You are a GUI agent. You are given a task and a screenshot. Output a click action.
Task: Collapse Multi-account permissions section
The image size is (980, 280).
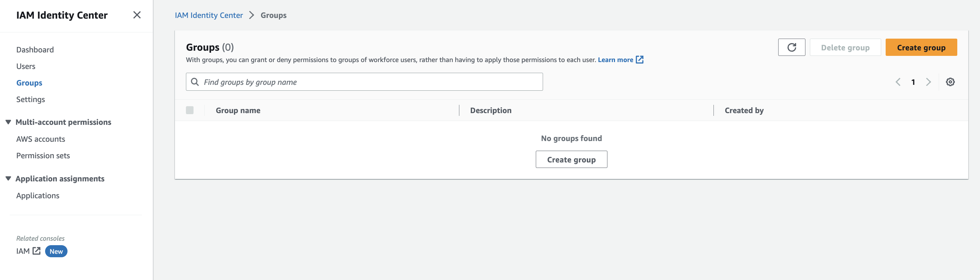point(8,122)
